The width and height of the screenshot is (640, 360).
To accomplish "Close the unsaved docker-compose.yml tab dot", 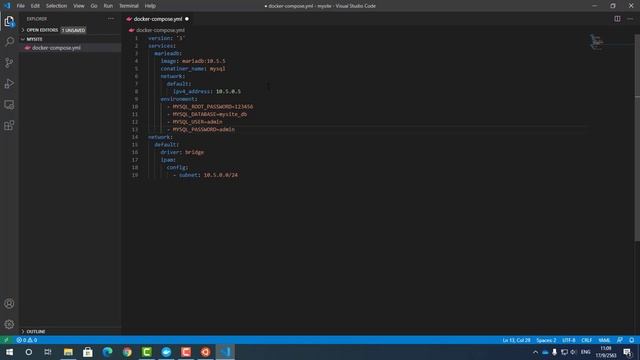I will [x=187, y=19].
